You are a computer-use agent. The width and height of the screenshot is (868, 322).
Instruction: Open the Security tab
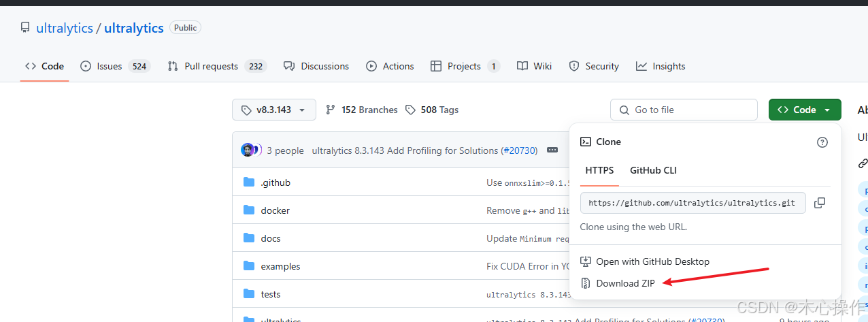594,66
